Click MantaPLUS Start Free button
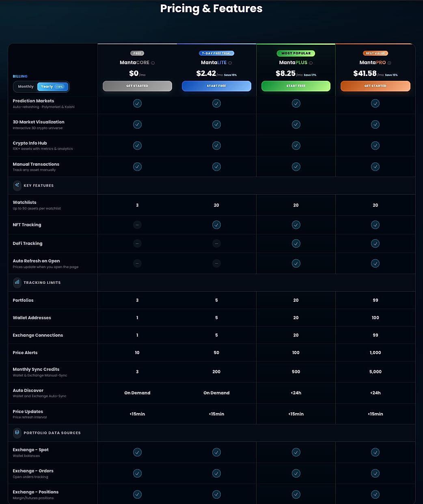Viewport: 423px width, 504px height. pos(296,86)
